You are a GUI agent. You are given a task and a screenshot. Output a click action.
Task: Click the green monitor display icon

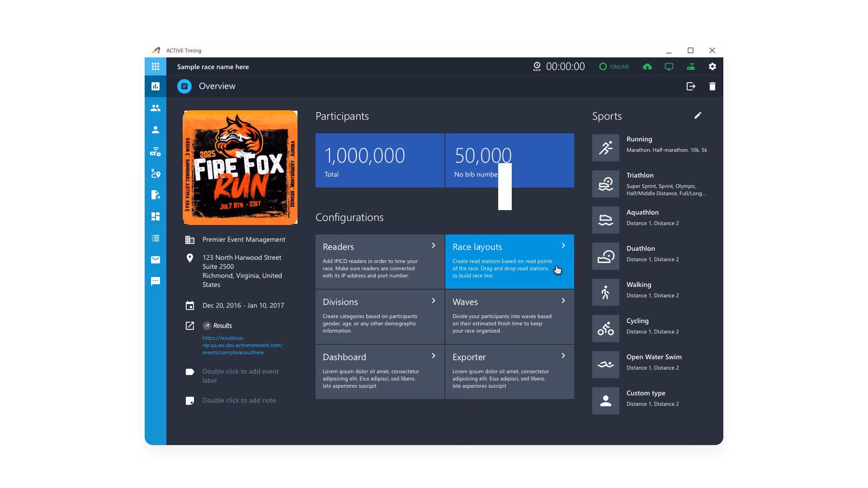point(669,66)
